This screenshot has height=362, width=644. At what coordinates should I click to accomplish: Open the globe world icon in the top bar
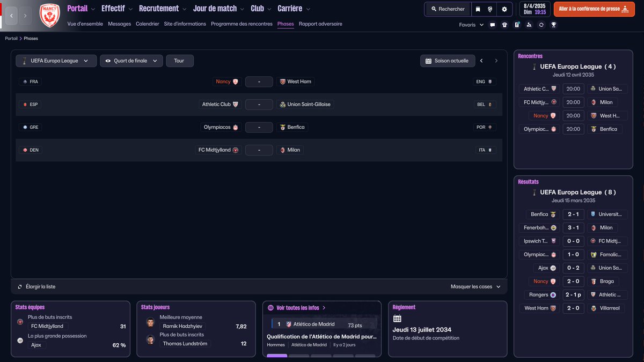tap(491, 9)
